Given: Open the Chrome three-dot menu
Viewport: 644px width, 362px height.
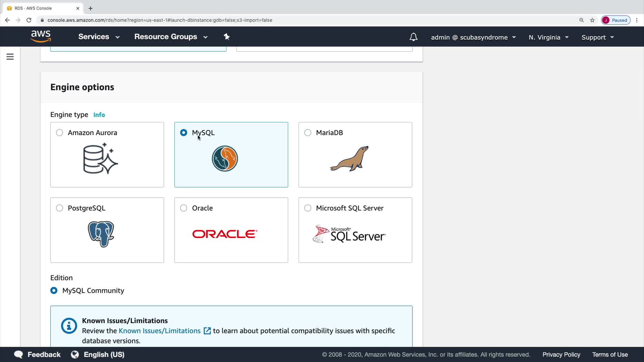Looking at the screenshot, I should click(637, 20).
